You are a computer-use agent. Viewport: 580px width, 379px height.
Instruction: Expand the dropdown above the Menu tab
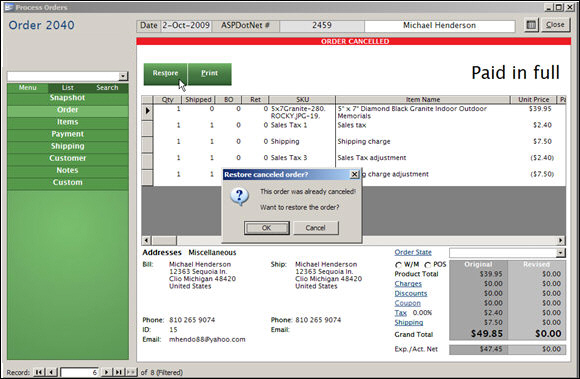point(123,77)
